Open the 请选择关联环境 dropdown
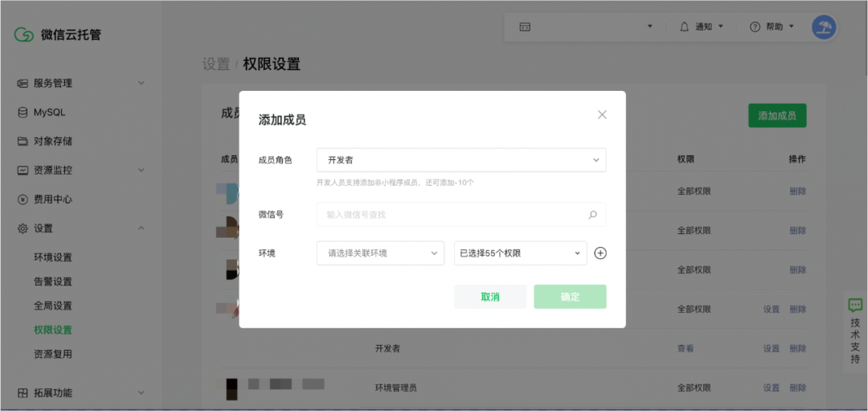Image resolution: width=868 pixels, height=411 pixels. pyautogui.click(x=380, y=253)
